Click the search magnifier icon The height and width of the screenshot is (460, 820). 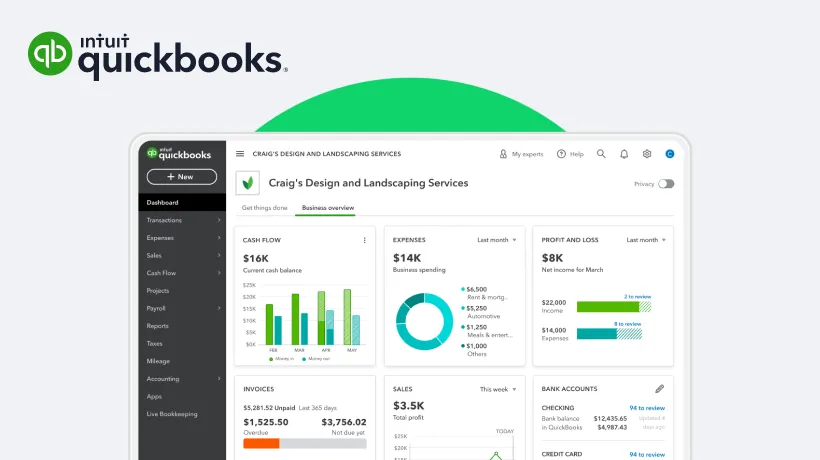pos(601,154)
